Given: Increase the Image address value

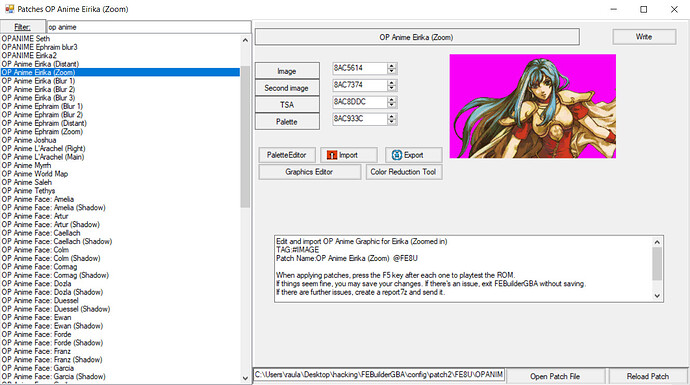Looking at the screenshot, I should 392,66.
